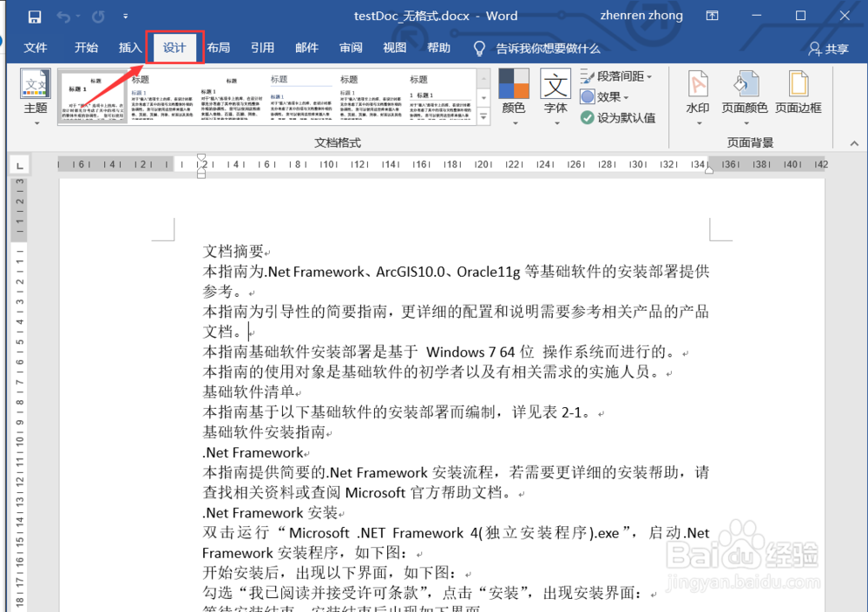Screen dimensions: 868x612
Task: Click the 共享 share button
Action: coord(828,49)
